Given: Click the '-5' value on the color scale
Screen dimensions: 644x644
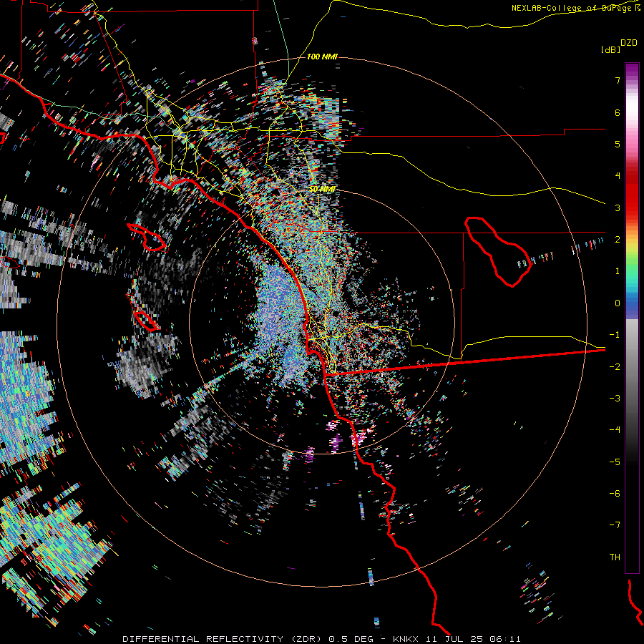Looking at the screenshot, I should [x=615, y=462].
